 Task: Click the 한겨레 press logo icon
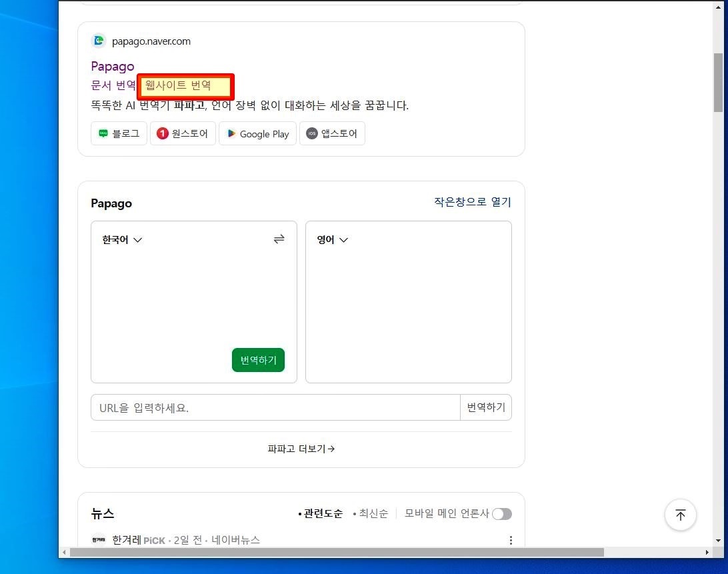click(x=99, y=539)
